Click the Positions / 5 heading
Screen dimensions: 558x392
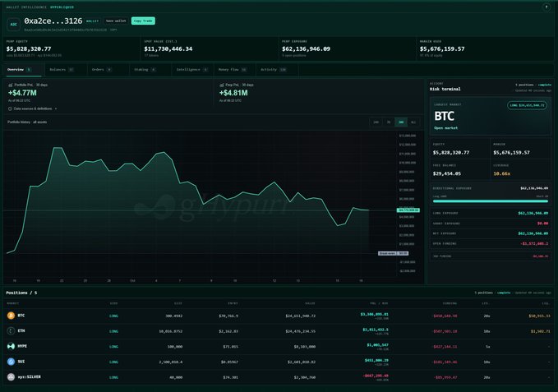pos(21,293)
